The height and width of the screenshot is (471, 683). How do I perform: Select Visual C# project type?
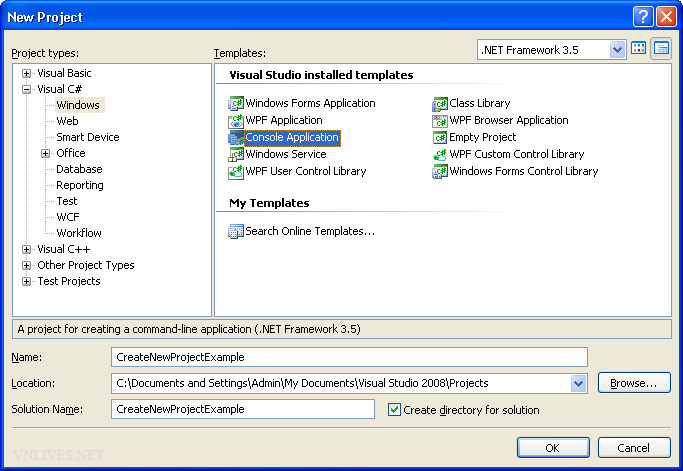click(59, 89)
